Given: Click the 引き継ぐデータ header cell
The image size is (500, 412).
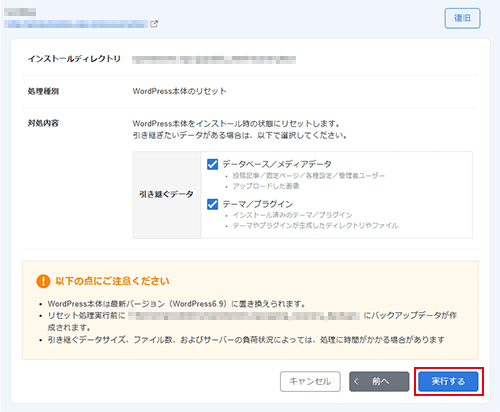Looking at the screenshot, I should click(167, 195).
